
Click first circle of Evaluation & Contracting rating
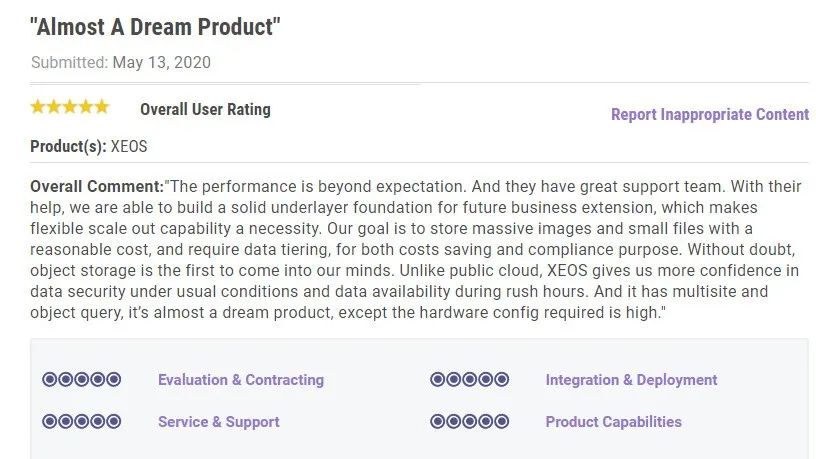pos(49,379)
